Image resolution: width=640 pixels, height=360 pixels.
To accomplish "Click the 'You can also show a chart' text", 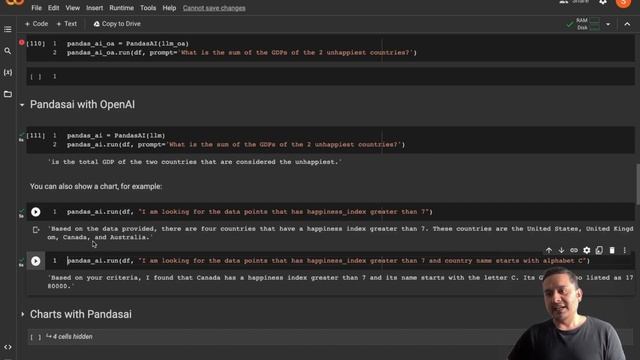I will click(x=96, y=187).
